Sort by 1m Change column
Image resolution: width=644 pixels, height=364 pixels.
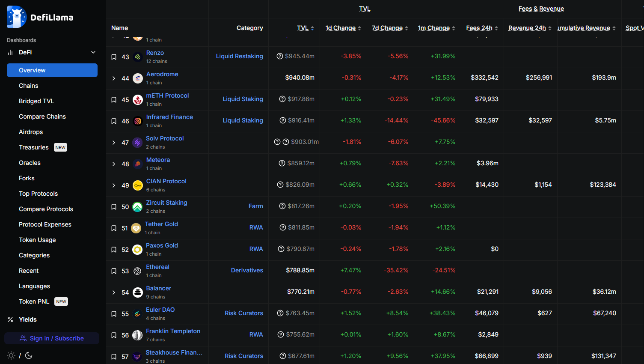pos(437,28)
